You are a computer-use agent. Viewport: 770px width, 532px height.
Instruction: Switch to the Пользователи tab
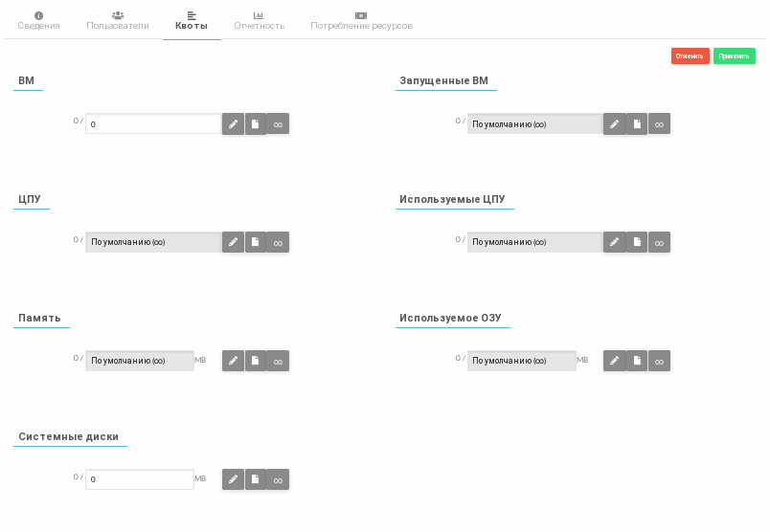(x=118, y=20)
